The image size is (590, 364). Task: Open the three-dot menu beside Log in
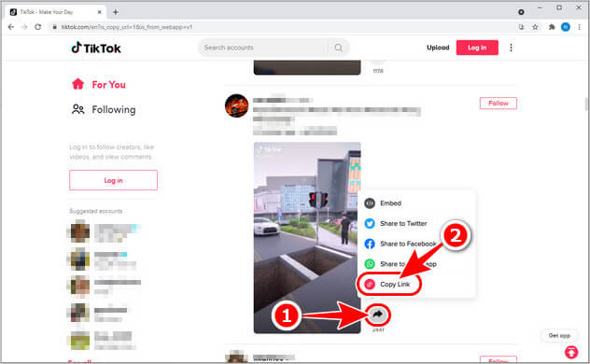[511, 48]
